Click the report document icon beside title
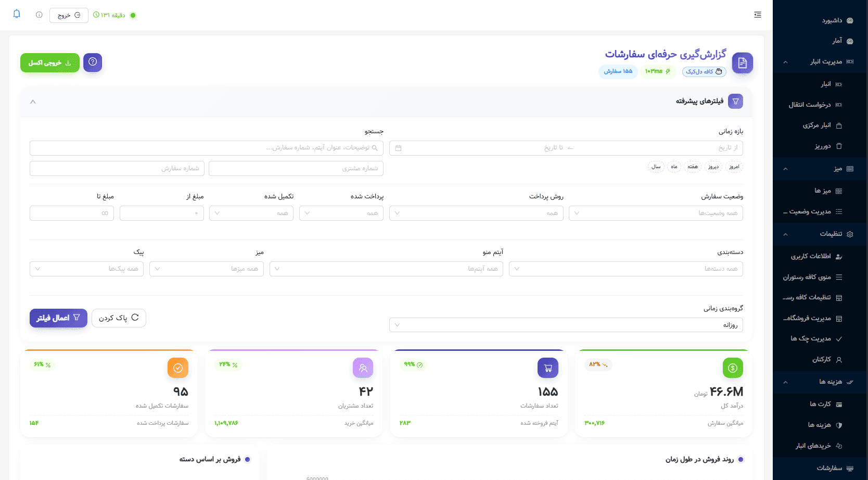 click(x=743, y=63)
